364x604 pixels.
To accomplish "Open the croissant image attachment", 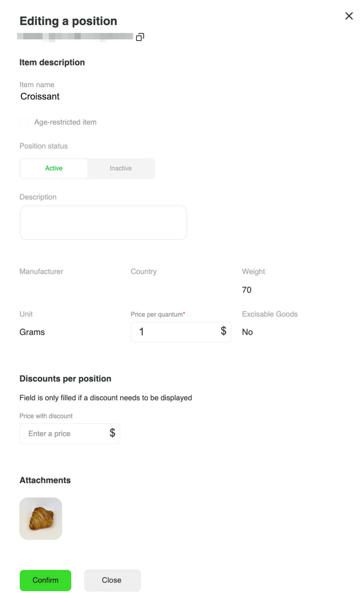I will (41, 518).
